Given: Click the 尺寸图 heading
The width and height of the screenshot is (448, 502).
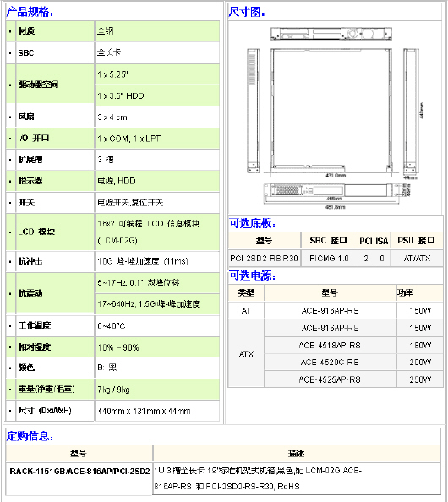Looking at the screenshot, I should (247, 12).
